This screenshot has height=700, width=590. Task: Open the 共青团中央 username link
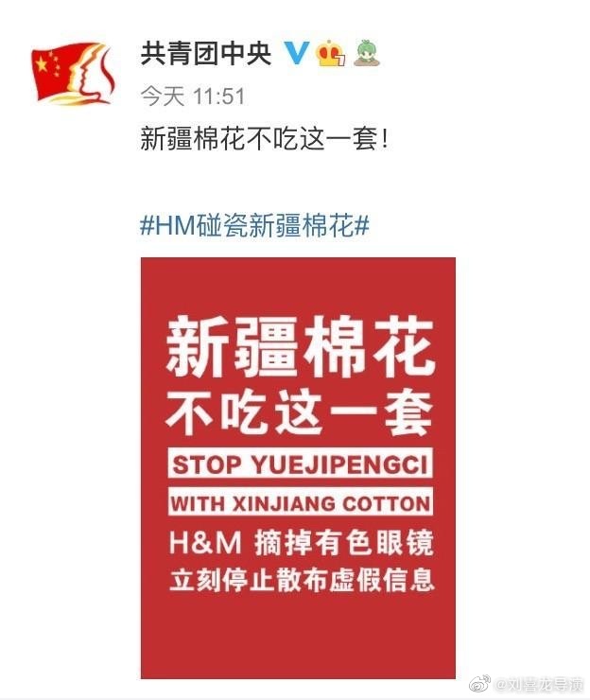(206, 53)
